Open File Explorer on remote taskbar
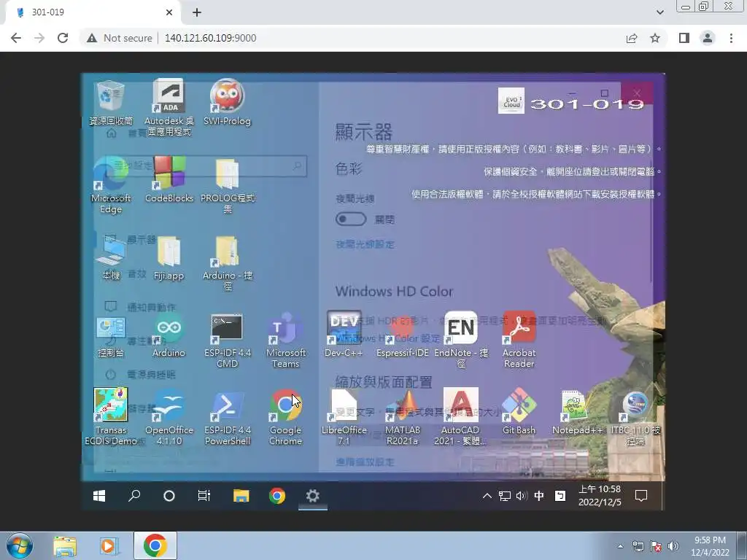The image size is (747, 560). tap(241, 496)
